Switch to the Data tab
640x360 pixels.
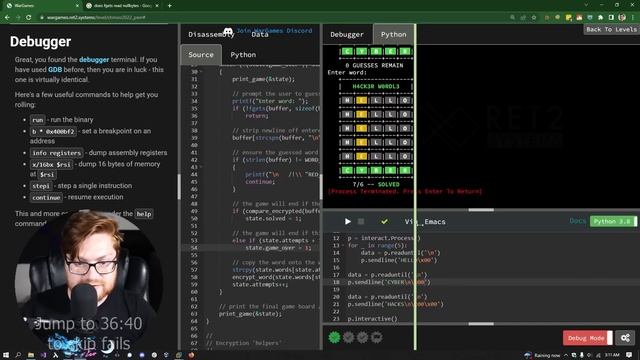click(260, 35)
